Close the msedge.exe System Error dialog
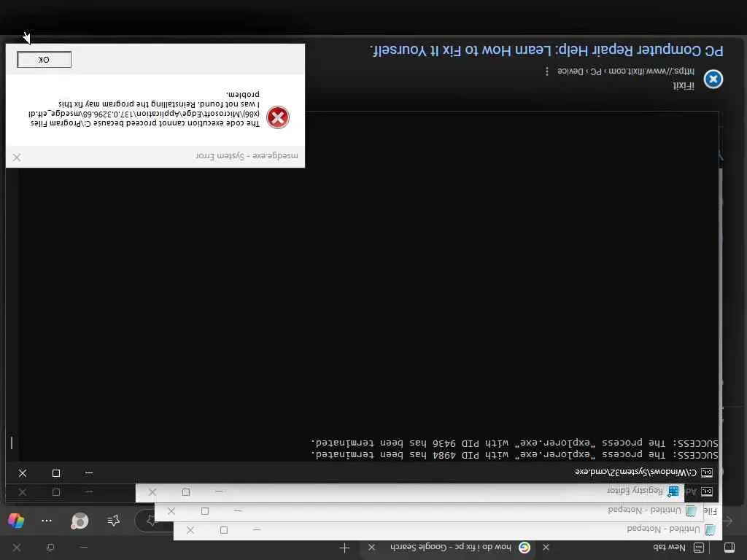Image resolution: width=747 pixels, height=560 pixels. tap(17, 157)
